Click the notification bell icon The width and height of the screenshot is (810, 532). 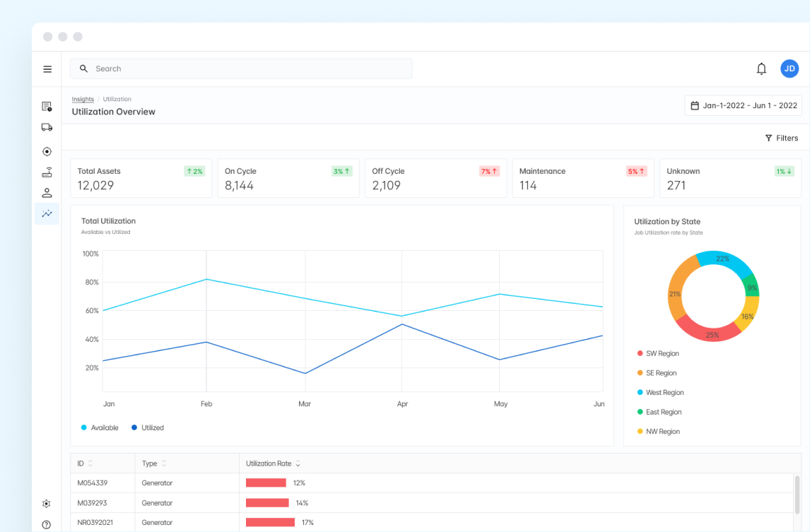coord(761,69)
